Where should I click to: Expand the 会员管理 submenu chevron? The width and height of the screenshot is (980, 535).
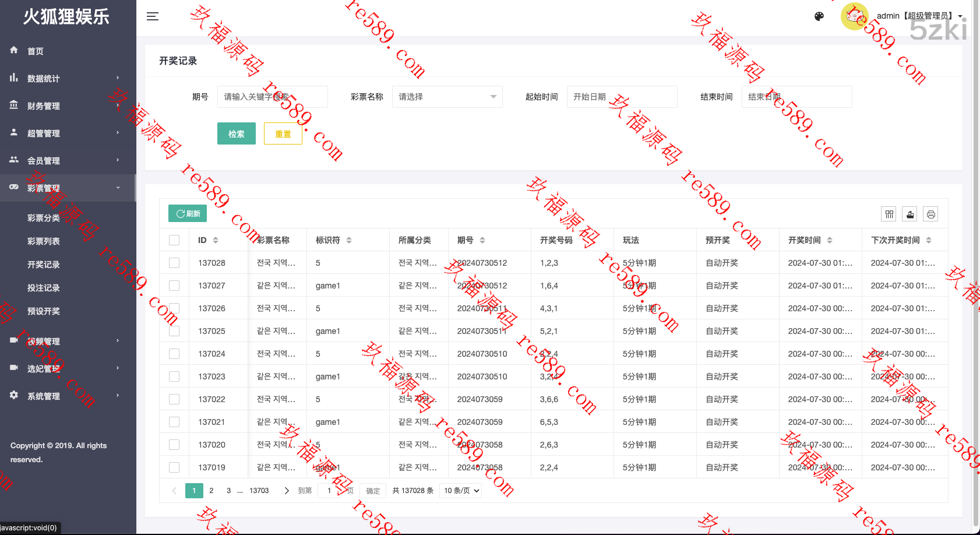(x=118, y=160)
